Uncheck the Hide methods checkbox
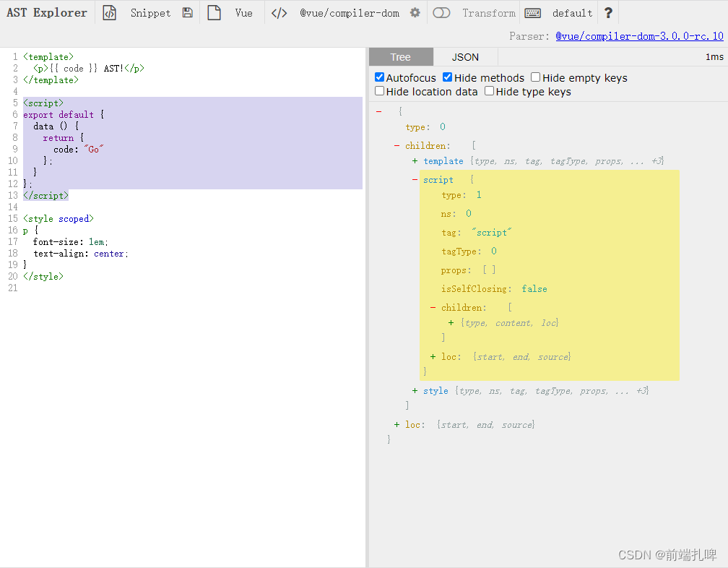Image resolution: width=728 pixels, height=568 pixels. [448, 77]
